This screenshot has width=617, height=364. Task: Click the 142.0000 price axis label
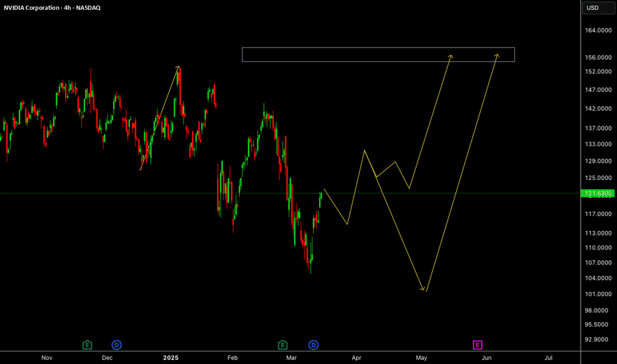click(x=598, y=109)
